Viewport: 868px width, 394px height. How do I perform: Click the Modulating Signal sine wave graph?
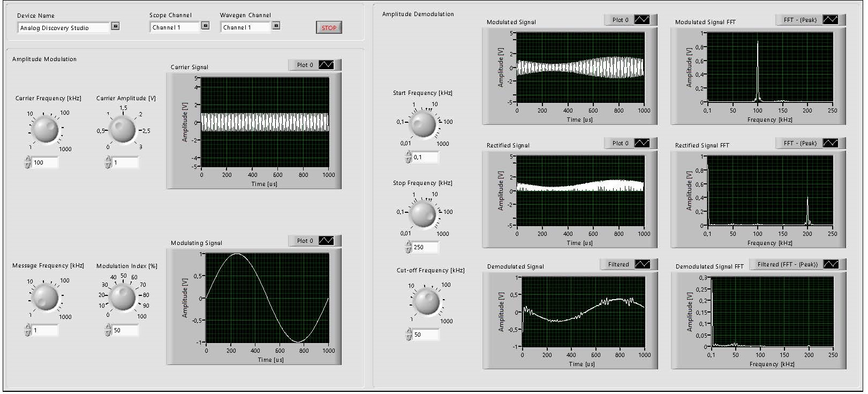point(267,298)
